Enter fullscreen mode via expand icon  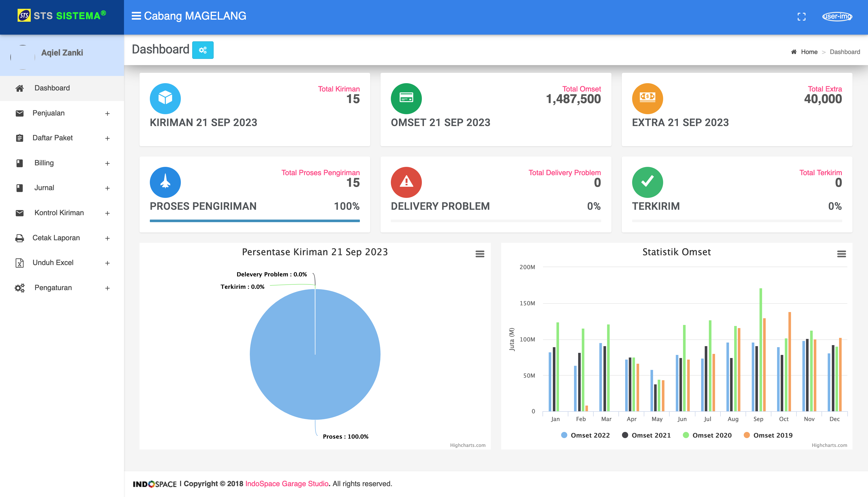tap(801, 17)
